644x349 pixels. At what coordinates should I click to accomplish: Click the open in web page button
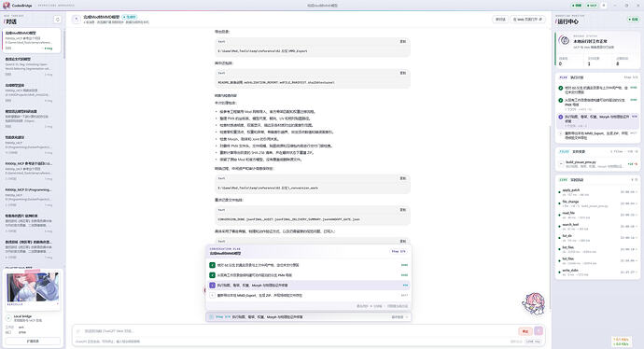[527, 20]
